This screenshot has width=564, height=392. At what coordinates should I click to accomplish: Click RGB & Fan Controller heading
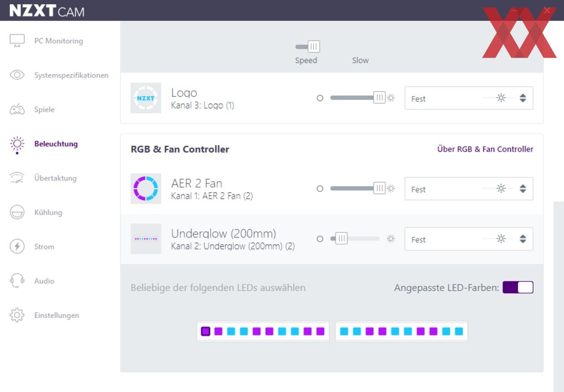(x=180, y=149)
